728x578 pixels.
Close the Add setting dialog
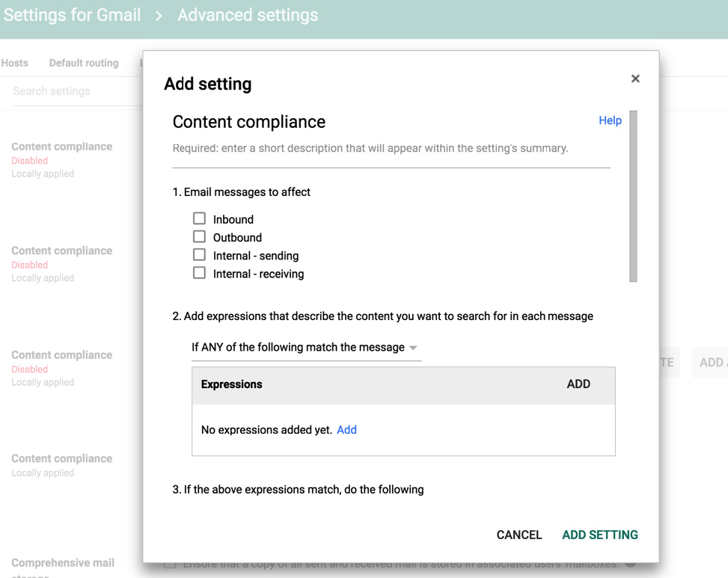point(635,79)
